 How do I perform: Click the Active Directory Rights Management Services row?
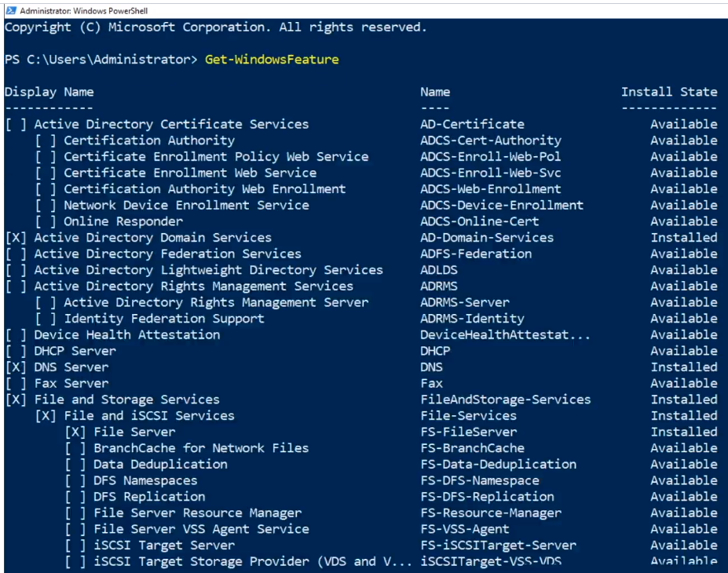(x=193, y=286)
